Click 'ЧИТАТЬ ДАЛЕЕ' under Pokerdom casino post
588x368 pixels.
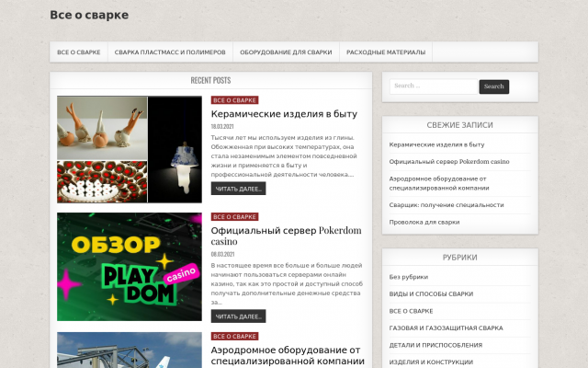coord(238,316)
